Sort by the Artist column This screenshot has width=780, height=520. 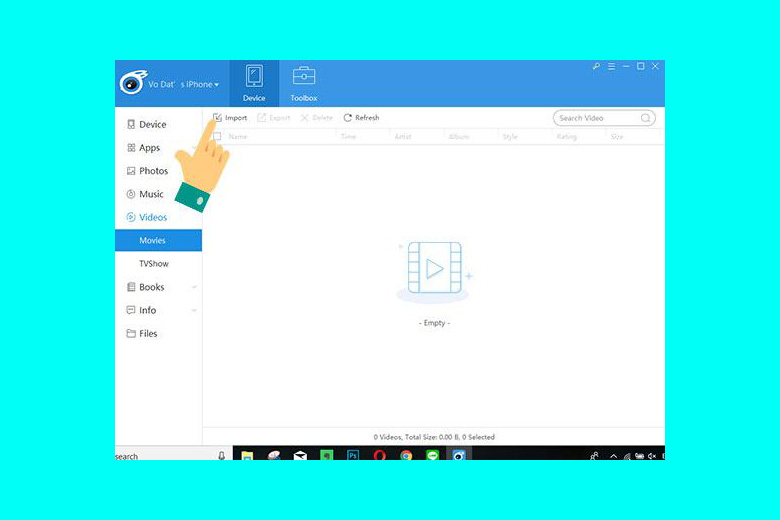click(x=403, y=136)
